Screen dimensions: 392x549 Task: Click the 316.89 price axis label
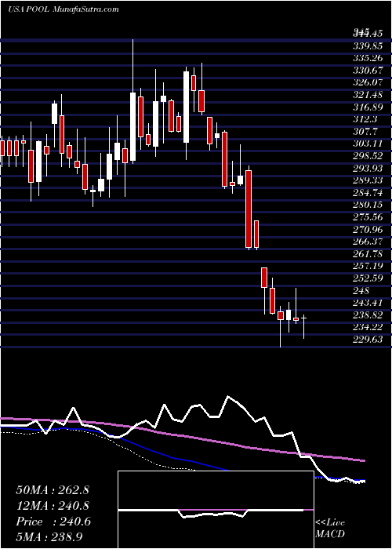[x=368, y=107]
